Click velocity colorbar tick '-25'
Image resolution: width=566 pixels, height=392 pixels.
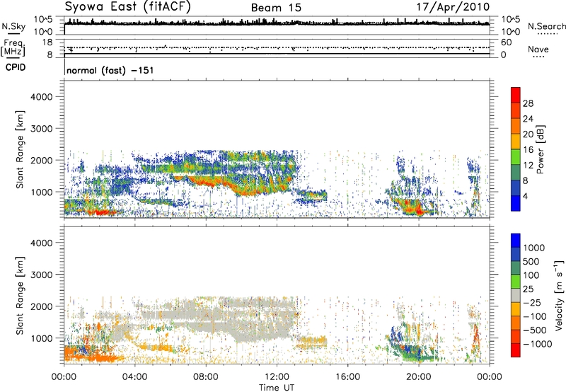[532, 303]
